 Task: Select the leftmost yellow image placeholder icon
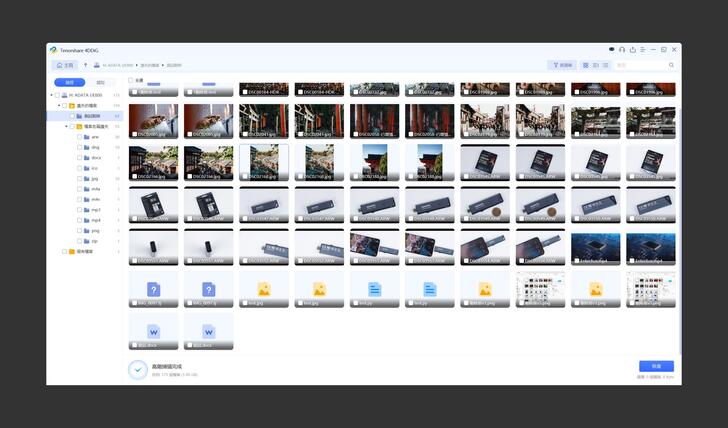(x=264, y=289)
